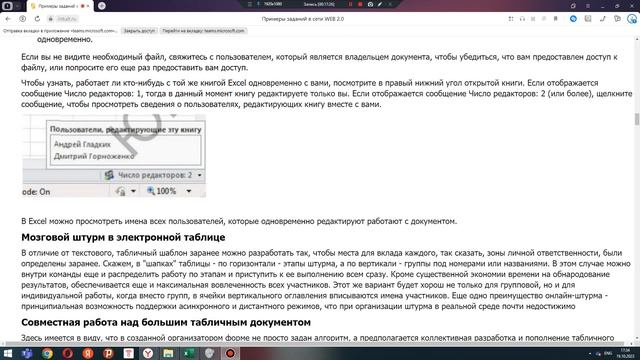Image resolution: width=640 pixels, height=360 pixels.
Task: Open Yandex 'Я' app from taskbar
Action: coord(88,353)
